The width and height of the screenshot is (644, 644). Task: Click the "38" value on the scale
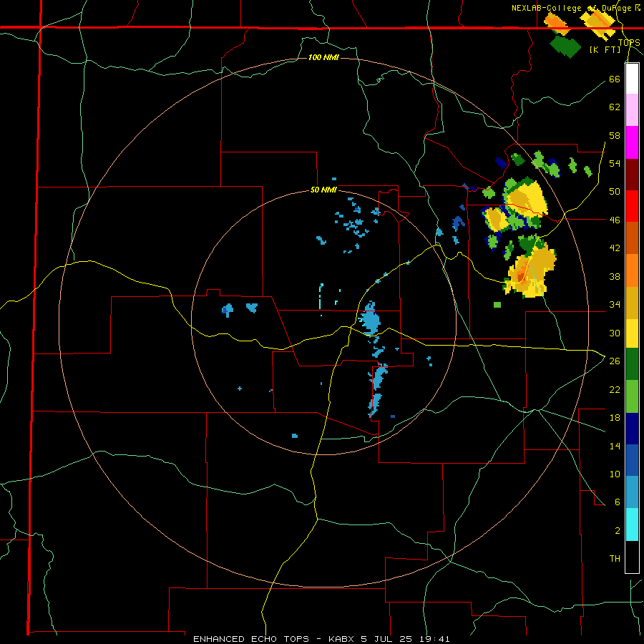tap(615, 276)
